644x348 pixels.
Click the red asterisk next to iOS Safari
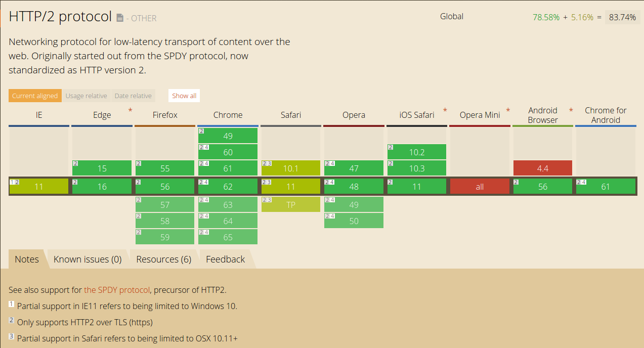coord(445,110)
